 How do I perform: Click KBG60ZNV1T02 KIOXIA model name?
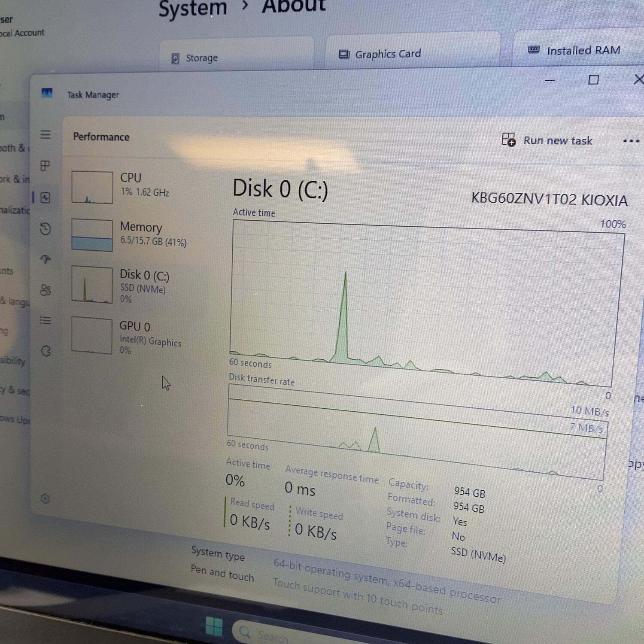tap(550, 199)
